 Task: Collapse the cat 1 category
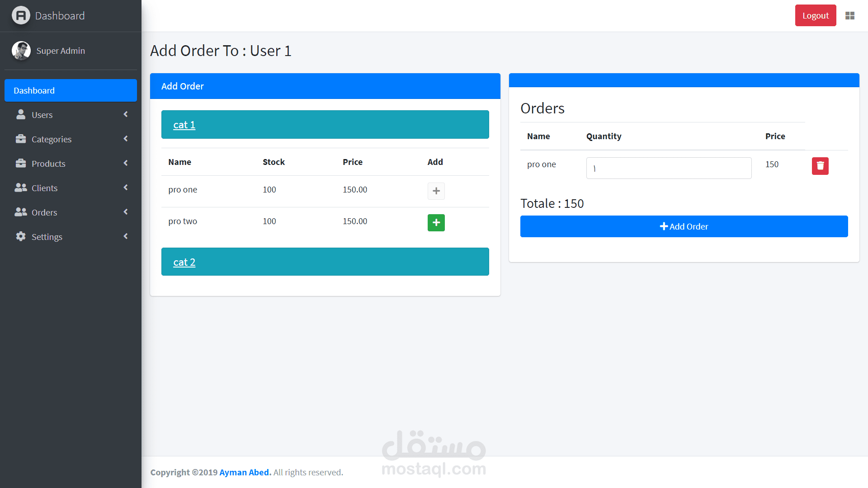[184, 125]
